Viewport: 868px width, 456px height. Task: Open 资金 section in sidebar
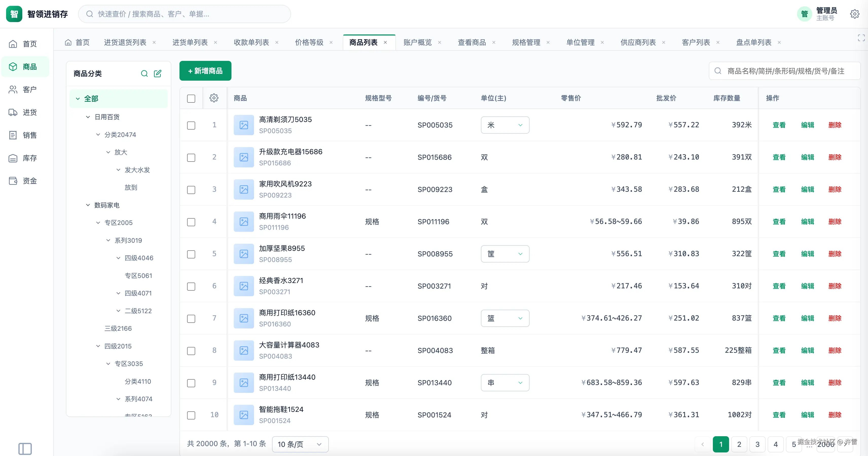point(25,181)
